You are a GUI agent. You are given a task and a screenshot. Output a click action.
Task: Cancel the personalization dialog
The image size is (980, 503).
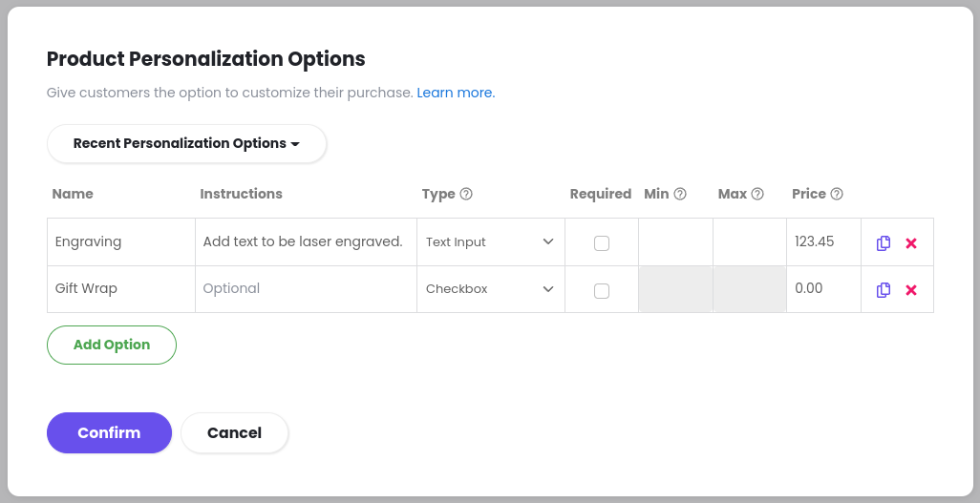click(x=234, y=433)
